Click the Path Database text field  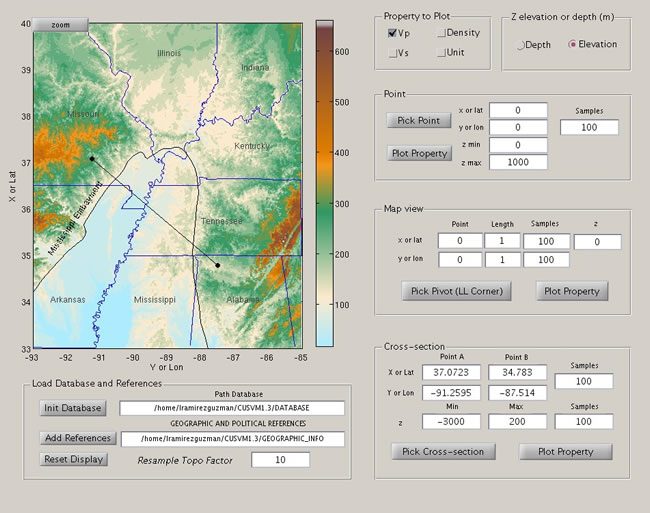point(231,408)
